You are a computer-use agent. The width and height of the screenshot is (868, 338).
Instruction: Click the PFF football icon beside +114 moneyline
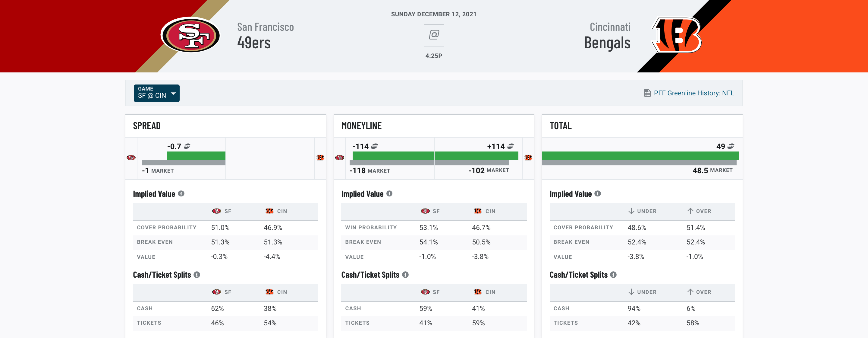(x=511, y=146)
